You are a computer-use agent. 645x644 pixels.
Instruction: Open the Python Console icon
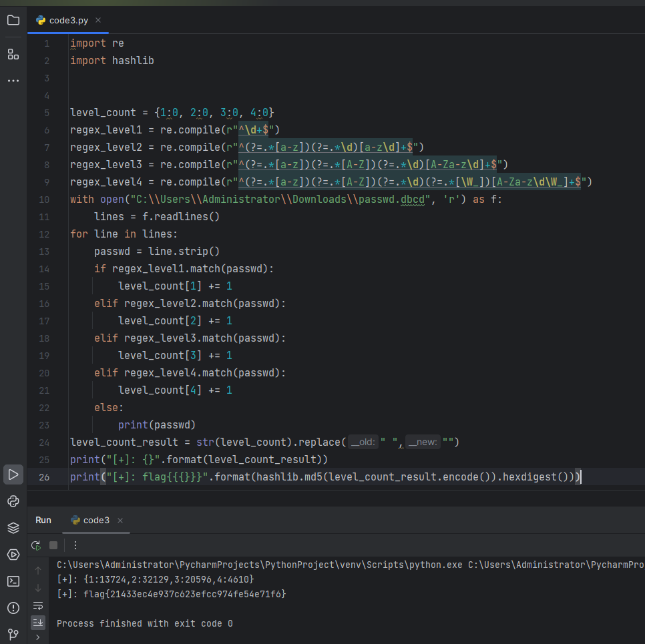(13, 501)
